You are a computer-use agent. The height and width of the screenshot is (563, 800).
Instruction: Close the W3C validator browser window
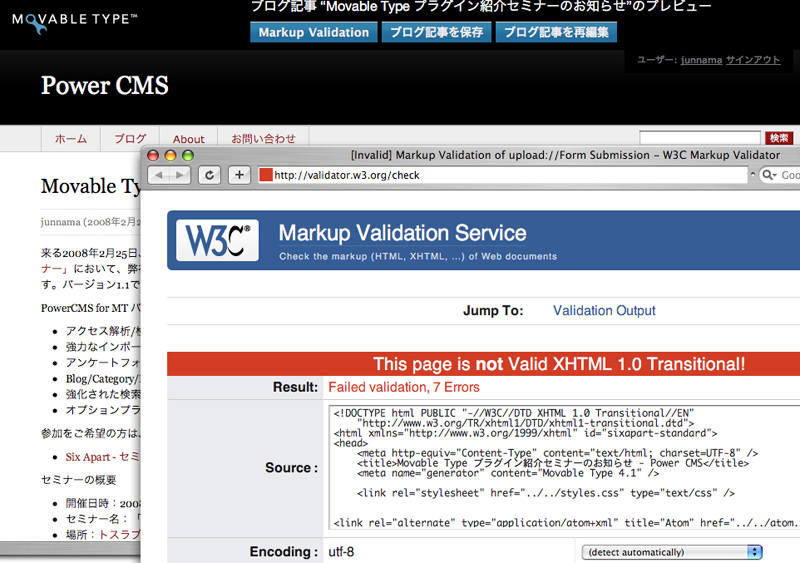[153, 155]
